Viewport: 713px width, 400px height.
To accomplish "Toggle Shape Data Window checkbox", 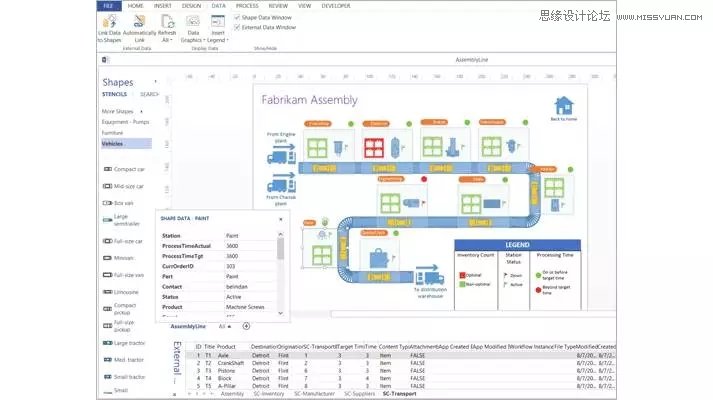I will [237, 17].
